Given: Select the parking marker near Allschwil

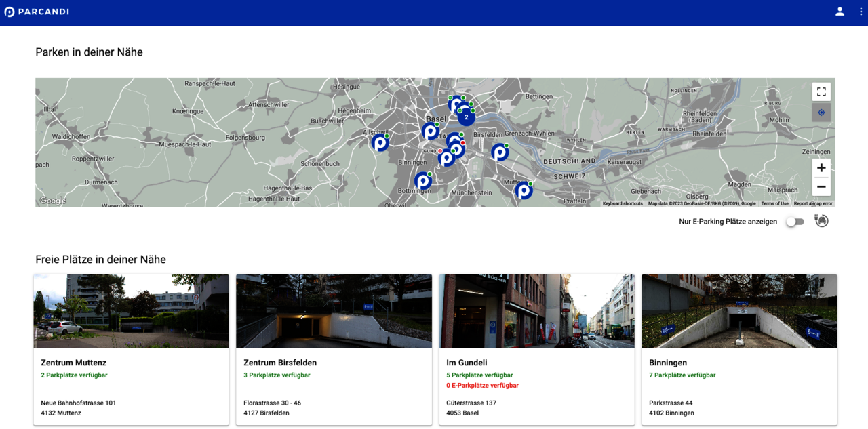Looking at the screenshot, I should (380, 142).
